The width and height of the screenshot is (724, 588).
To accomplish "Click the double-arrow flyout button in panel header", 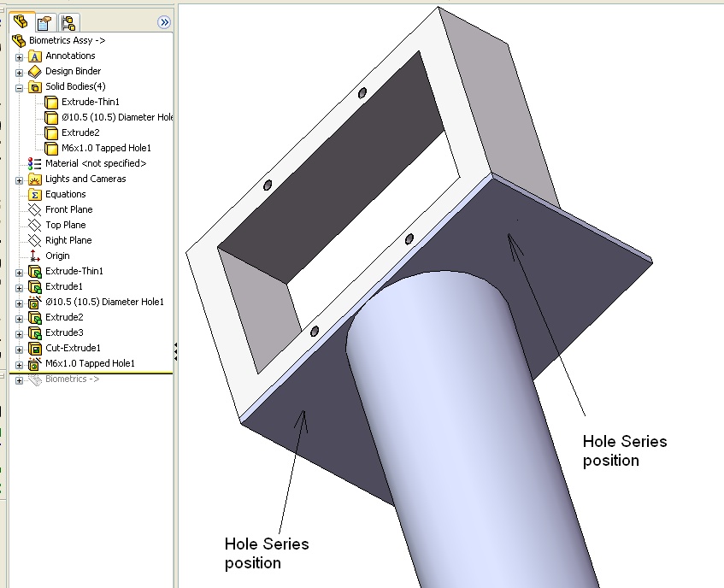I will coord(164,22).
